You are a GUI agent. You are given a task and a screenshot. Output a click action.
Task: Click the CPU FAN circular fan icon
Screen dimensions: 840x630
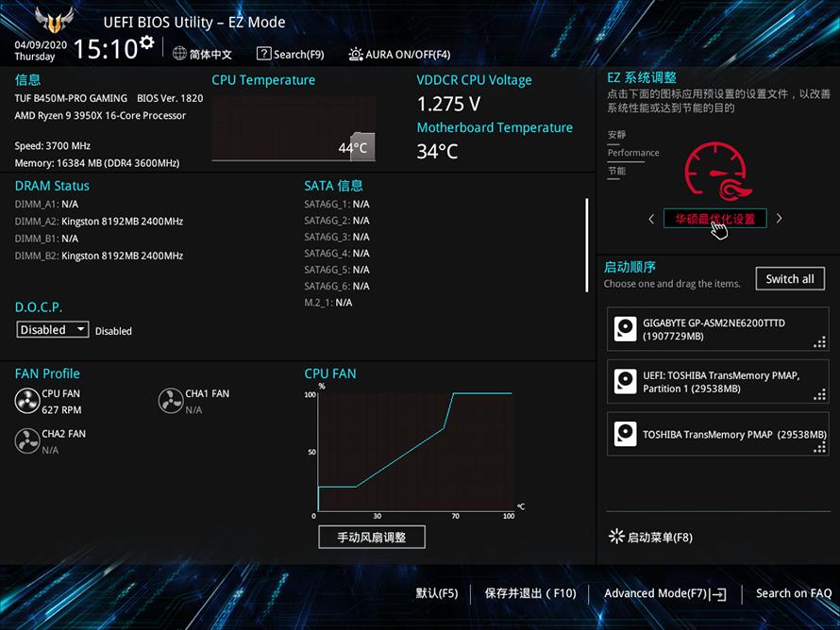(x=28, y=400)
